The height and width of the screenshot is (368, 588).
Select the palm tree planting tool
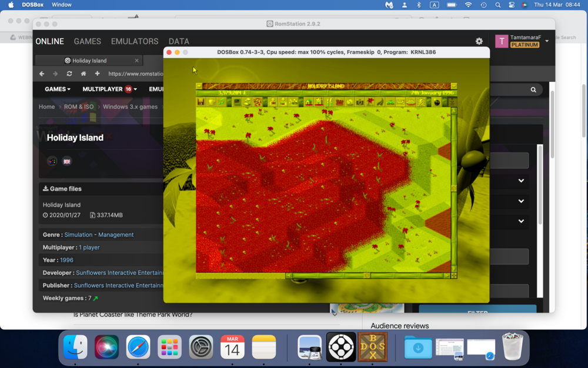370,101
